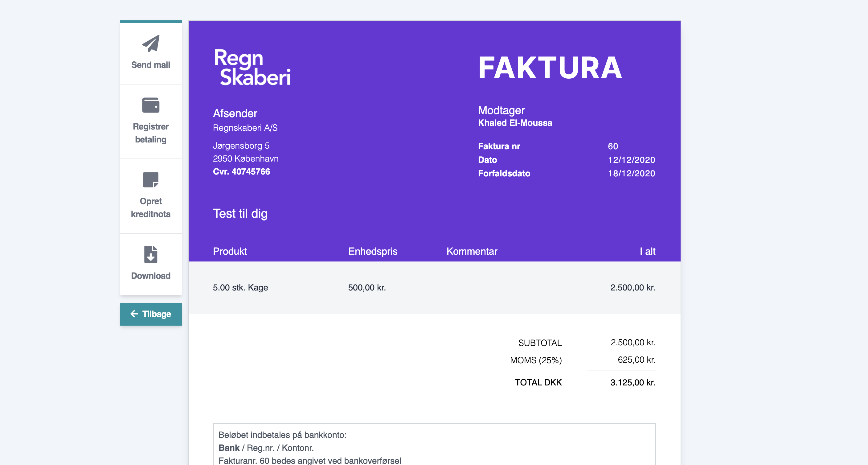Click the invoice number 60
The image size is (868, 465).
click(612, 146)
